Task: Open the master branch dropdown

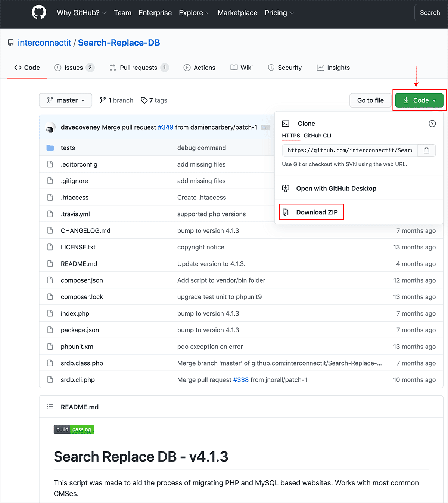Action: pos(66,100)
